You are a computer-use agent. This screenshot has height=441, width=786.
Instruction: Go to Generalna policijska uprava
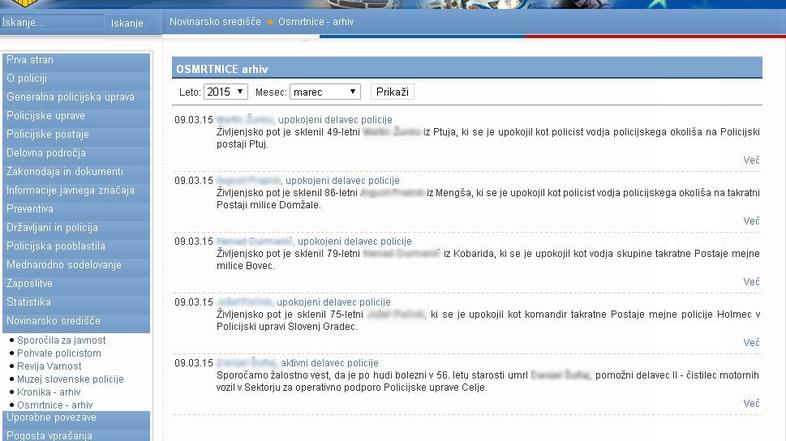click(70, 98)
